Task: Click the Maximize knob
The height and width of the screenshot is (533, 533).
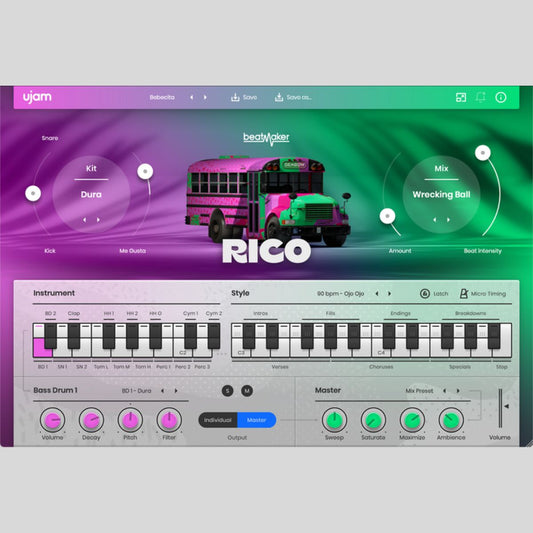Action: tap(412, 420)
